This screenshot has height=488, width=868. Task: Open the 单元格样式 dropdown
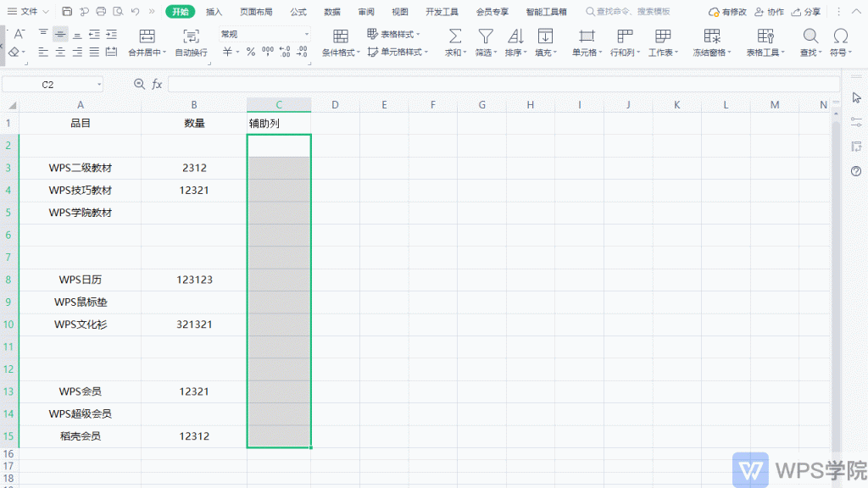(398, 52)
